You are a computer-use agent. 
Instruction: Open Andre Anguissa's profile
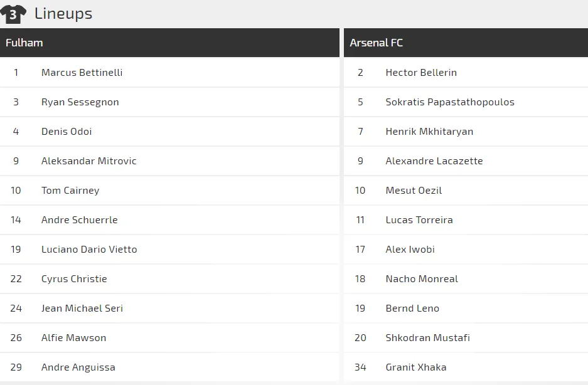(78, 367)
